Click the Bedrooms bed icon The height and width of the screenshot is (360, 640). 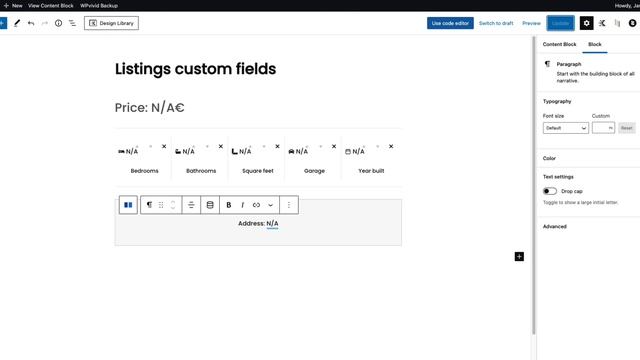(121, 151)
